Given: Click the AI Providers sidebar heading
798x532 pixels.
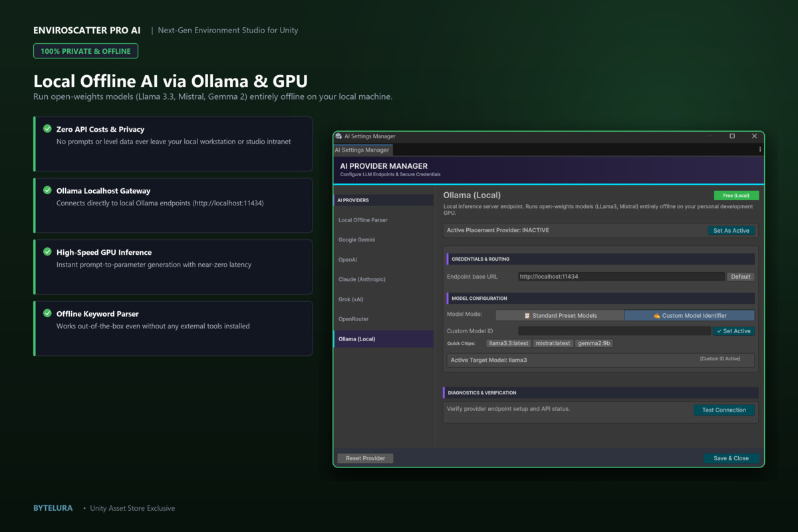Looking at the screenshot, I should point(384,200).
